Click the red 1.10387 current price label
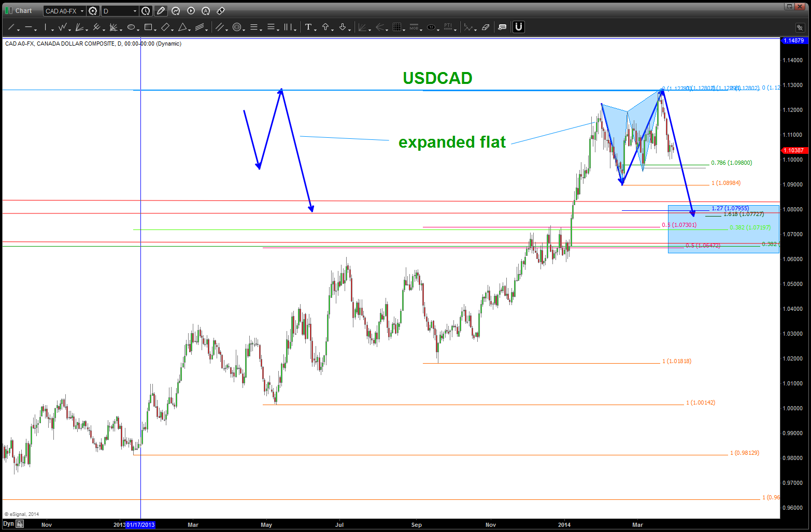Screen dimensions: 811x532 (793, 150)
